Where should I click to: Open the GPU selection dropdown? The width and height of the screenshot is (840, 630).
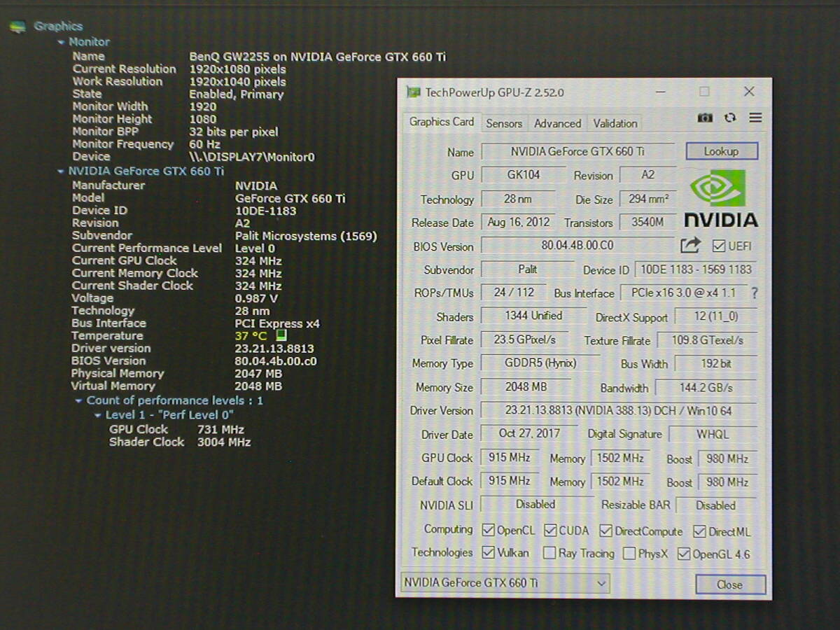tap(505, 583)
